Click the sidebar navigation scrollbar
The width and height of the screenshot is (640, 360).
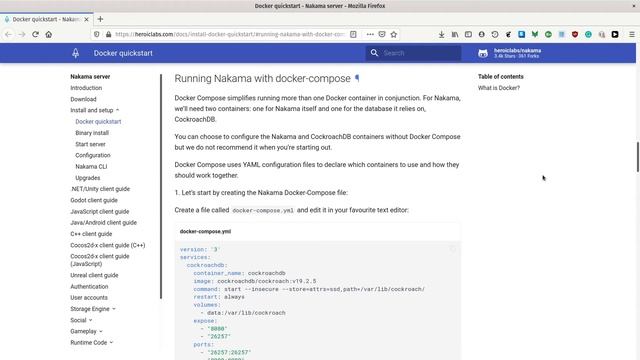pyautogui.click(x=161, y=186)
